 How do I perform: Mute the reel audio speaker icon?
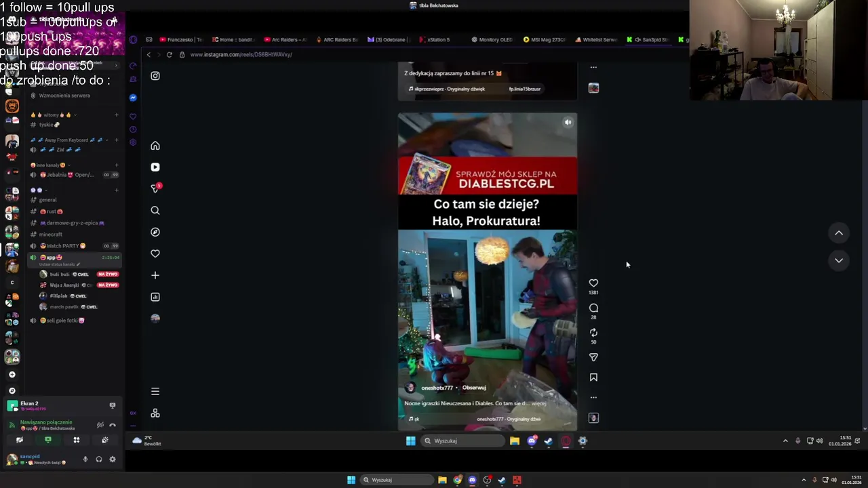coord(568,122)
